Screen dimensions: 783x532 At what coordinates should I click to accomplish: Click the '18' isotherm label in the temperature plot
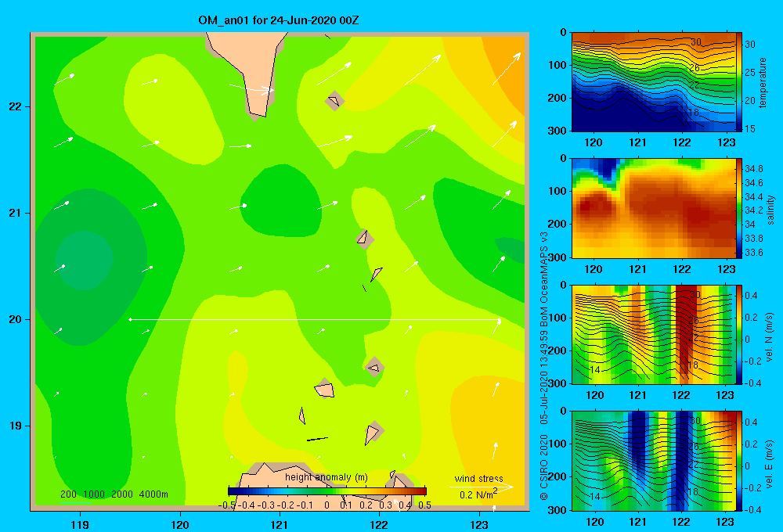point(693,113)
